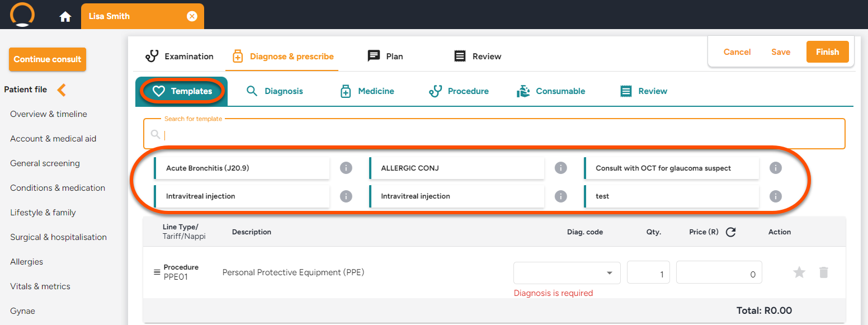Click drag handle icon on PPE01 row
The image size is (868, 325).
click(x=157, y=272)
